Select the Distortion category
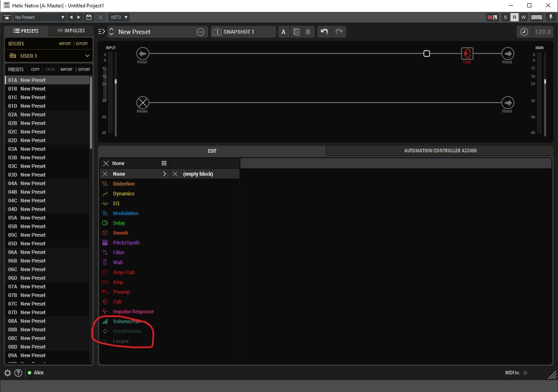558x392 pixels. tap(124, 184)
